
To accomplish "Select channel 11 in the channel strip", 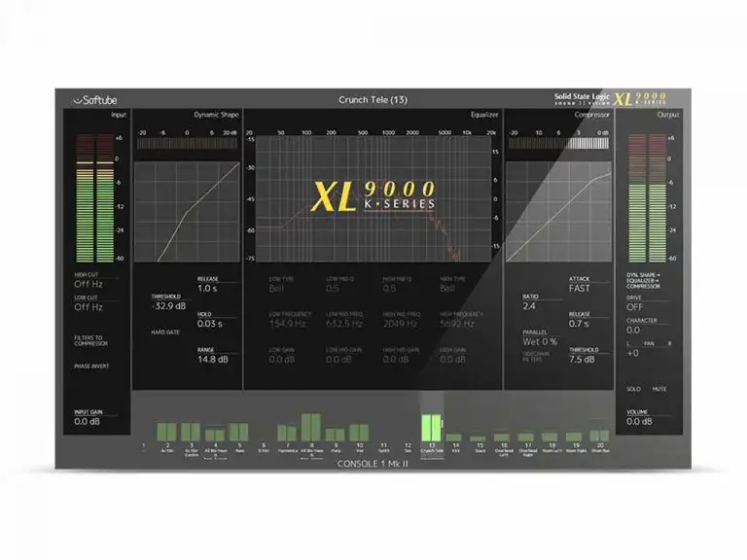I will coord(383,447).
